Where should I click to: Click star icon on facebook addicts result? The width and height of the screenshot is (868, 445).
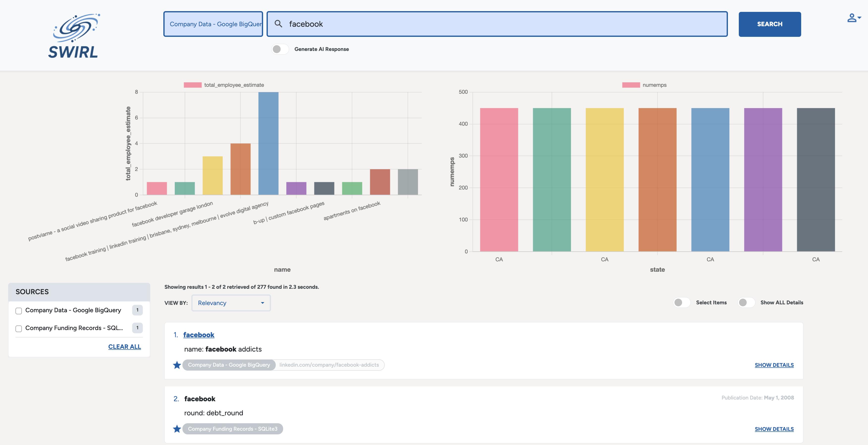click(177, 365)
